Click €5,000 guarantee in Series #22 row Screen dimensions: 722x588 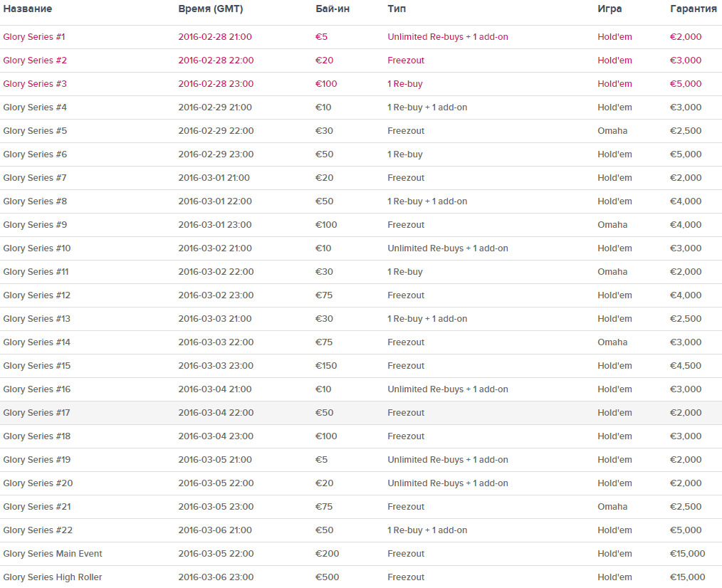click(x=686, y=530)
